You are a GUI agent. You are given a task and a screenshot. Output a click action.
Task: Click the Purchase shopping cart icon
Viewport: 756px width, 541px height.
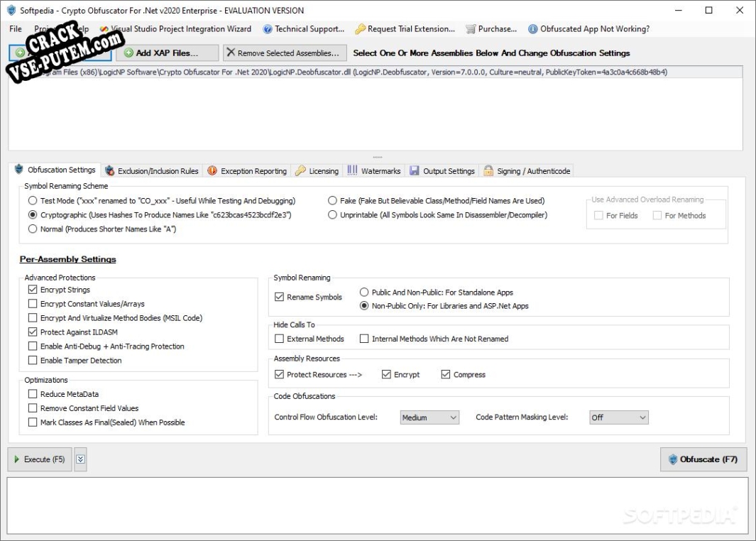coord(471,29)
